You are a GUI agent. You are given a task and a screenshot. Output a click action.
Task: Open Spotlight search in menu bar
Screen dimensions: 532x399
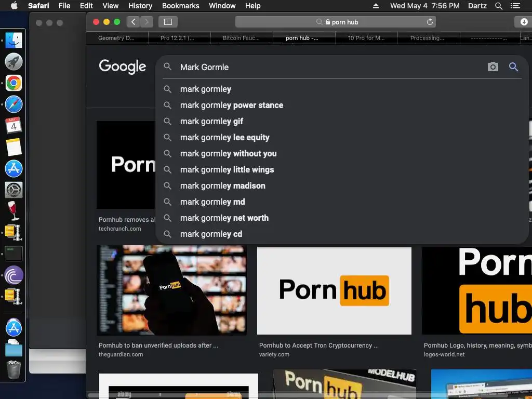pos(498,6)
